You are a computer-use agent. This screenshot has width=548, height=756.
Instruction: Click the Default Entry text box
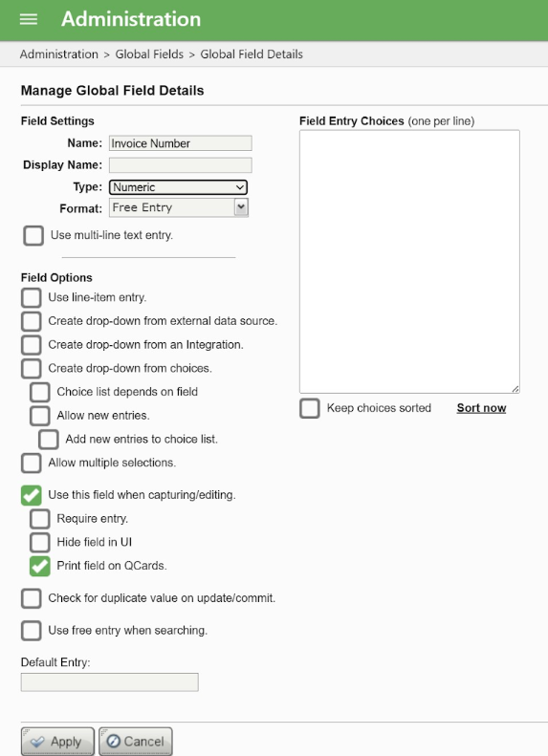point(109,682)
